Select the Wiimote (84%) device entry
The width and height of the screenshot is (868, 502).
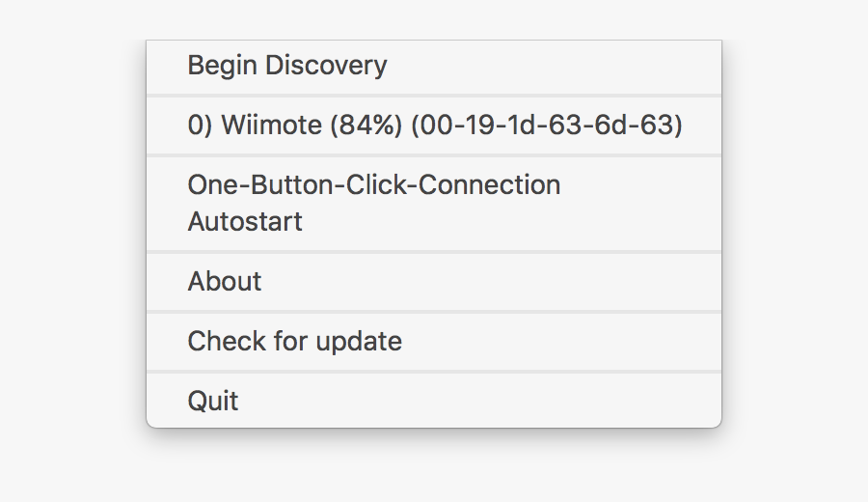click(434, 125)
